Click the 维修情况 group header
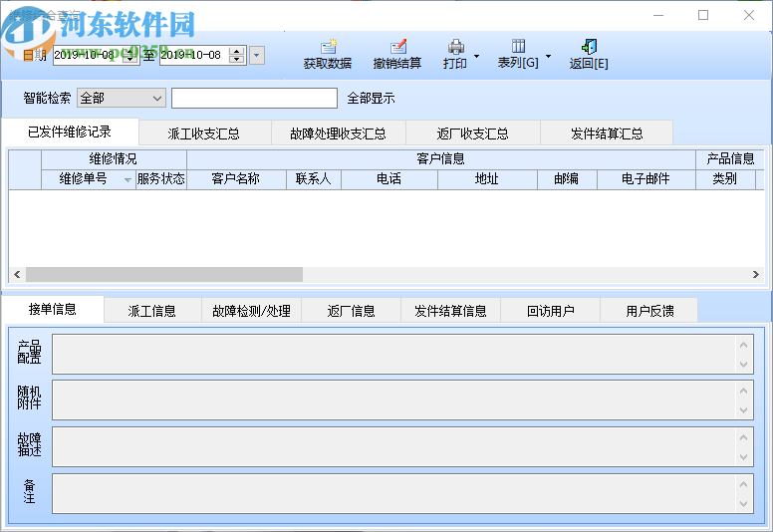773x532 pixels. [114, 159]
